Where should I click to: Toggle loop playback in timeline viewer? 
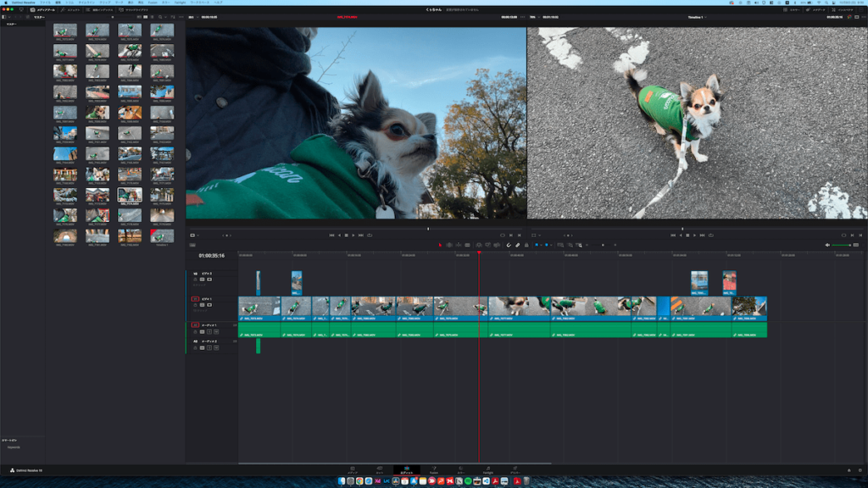tap(711, 236)
